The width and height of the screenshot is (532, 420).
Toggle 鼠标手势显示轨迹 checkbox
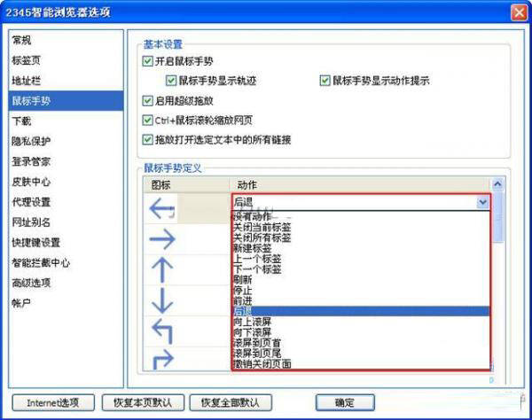point(171,81)
